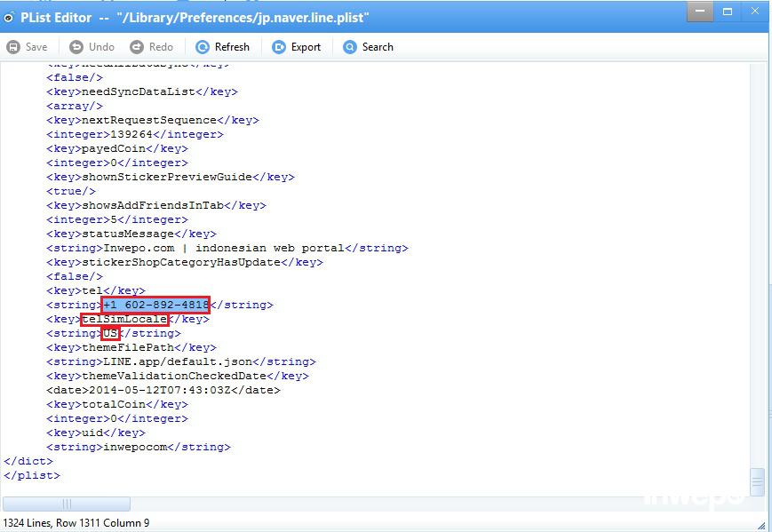The height and width of the screenshot is (532, 772).
Task: Click the US locale string value
Action: 110,334
